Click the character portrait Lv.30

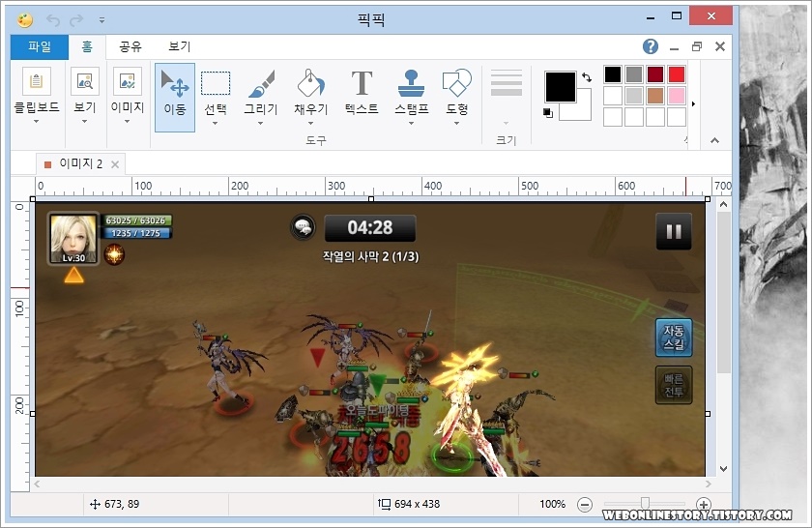click(73, 238)
